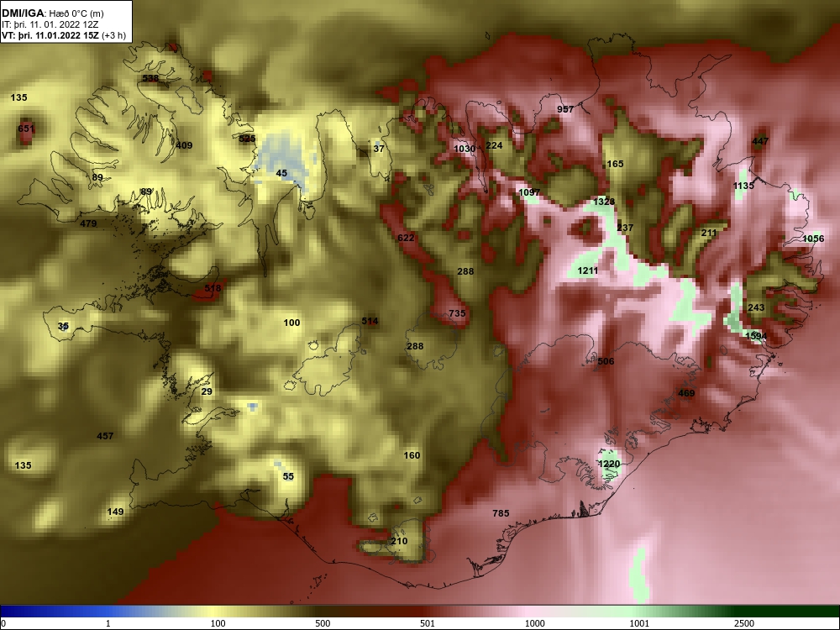Click the map value 514
Image resolution: width=840 pixels, height=630 pixels.
pyautogui.click(x=370, y=322)
